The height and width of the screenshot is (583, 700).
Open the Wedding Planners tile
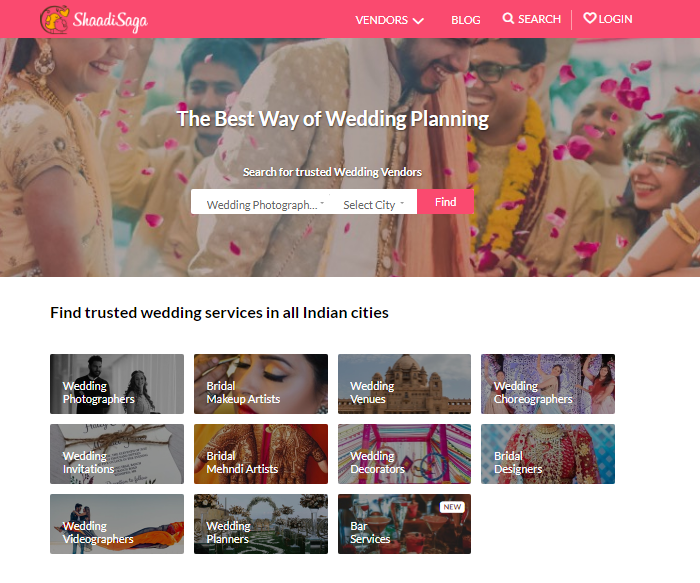coord(261,524)
